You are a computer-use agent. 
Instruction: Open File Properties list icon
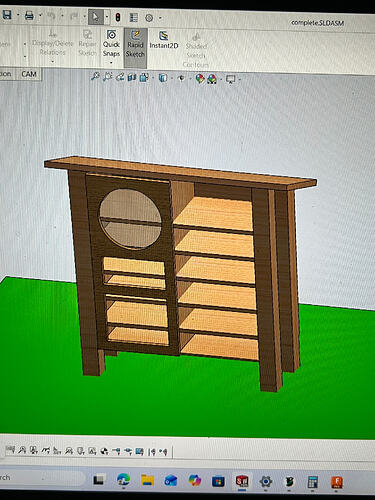coord(134,18)
